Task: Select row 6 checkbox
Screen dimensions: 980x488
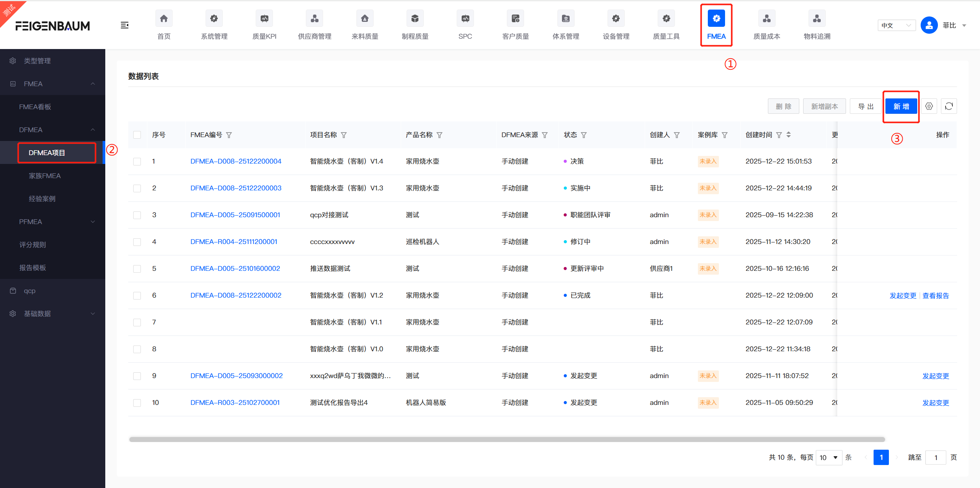Action: pos(137,295)
